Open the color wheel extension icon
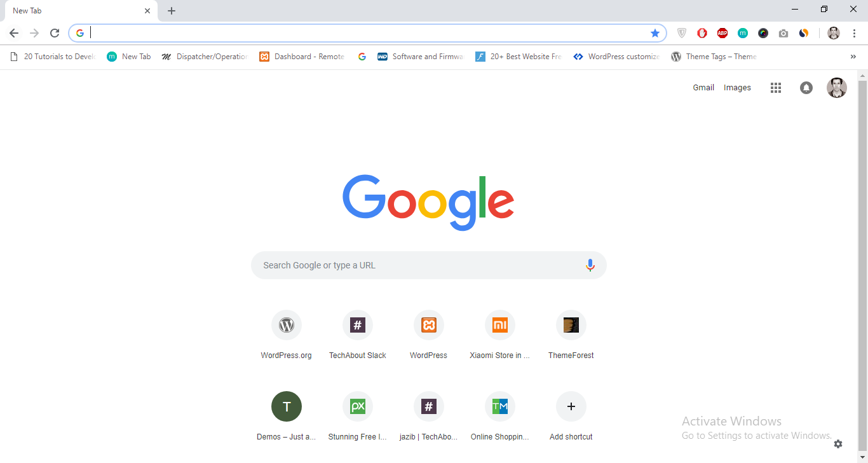Viewport: 868px width, 463px height. point(763,33)
